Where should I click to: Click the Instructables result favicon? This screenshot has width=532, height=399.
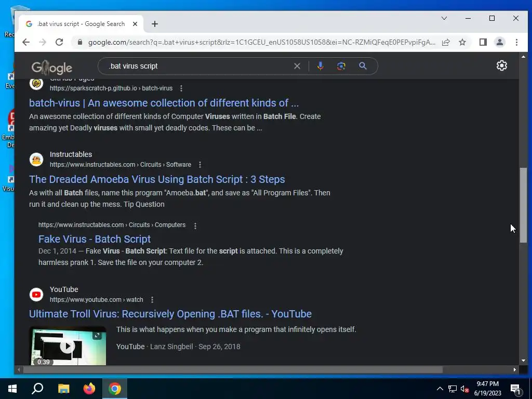36,159
